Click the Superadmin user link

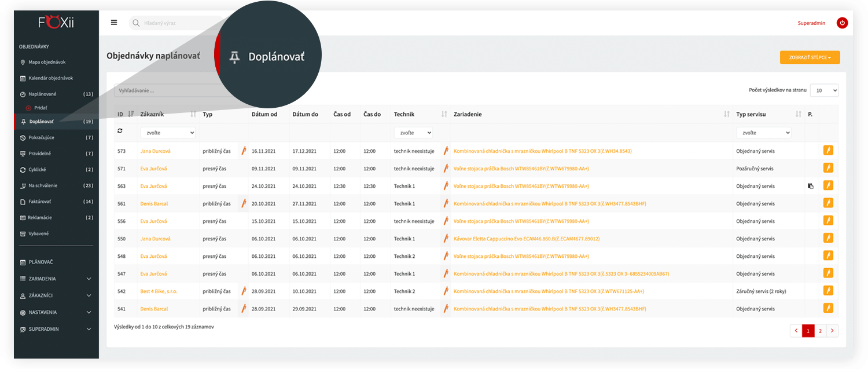[811, 23]
